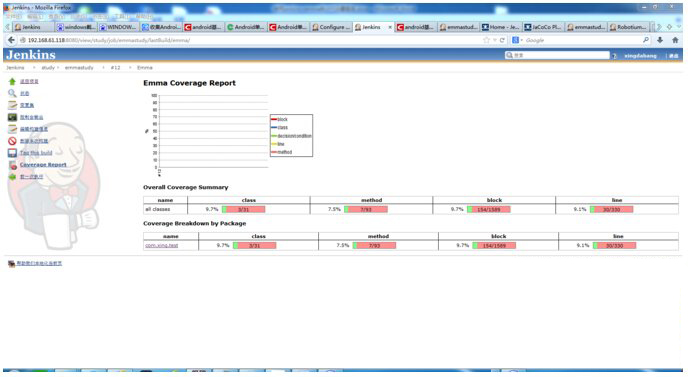Open the Tag this build link
This screenshot has height=377, width=688.
pos(36,153)
